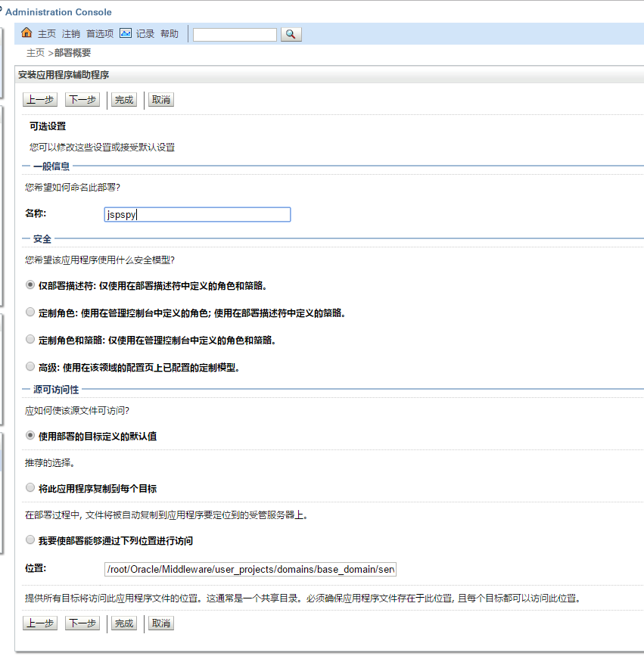Click the 安装应用程序辅助程序 panel title
The image size is (644, 656).
click(x=64, y=75)
